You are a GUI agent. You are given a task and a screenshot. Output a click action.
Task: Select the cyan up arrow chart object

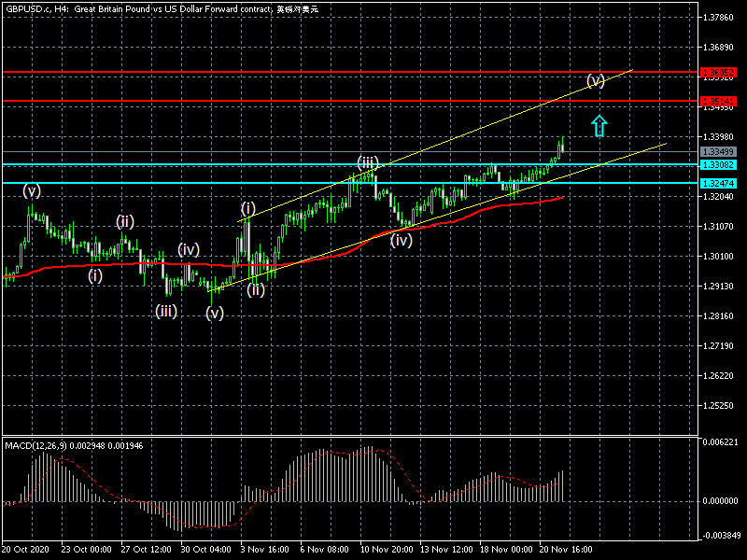point(599,126)
